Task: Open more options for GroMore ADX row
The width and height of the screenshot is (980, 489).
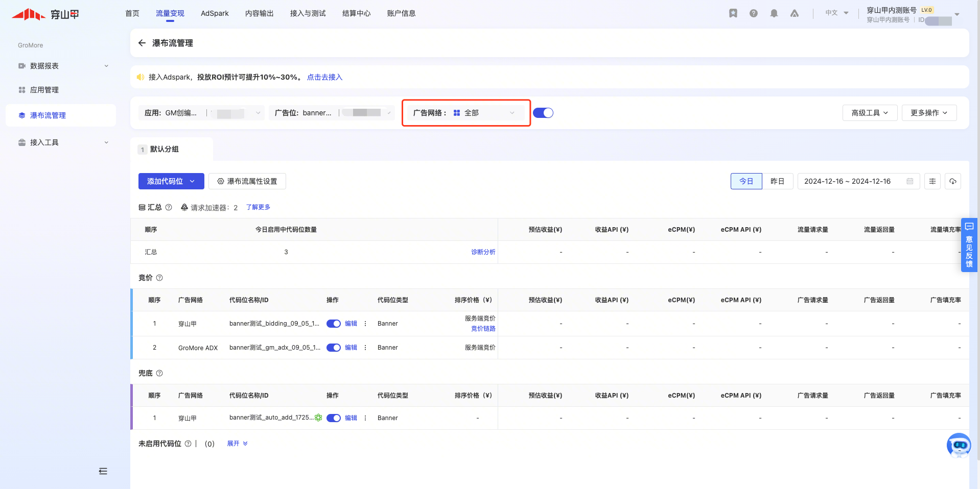Action: 365,348
